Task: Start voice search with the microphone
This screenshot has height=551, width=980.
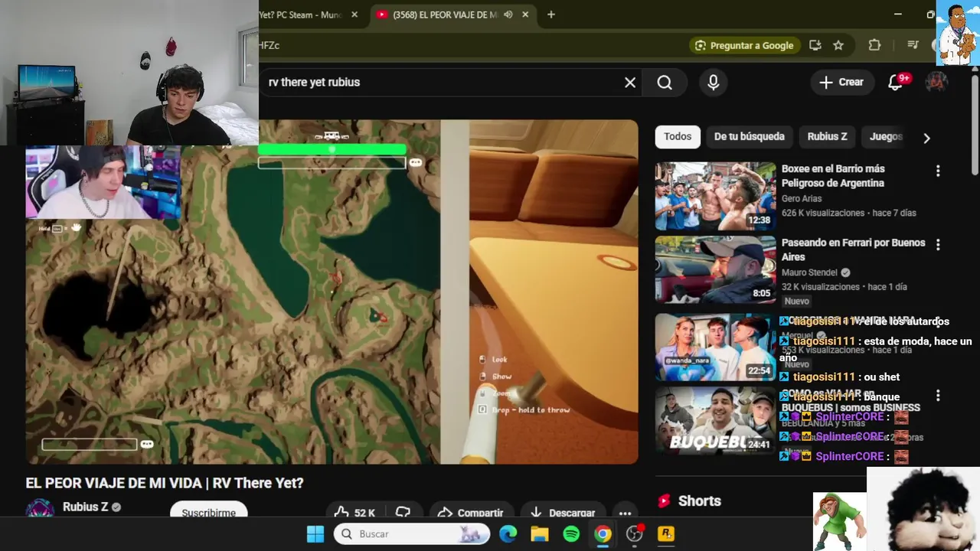Action: [x=713, y=83]
